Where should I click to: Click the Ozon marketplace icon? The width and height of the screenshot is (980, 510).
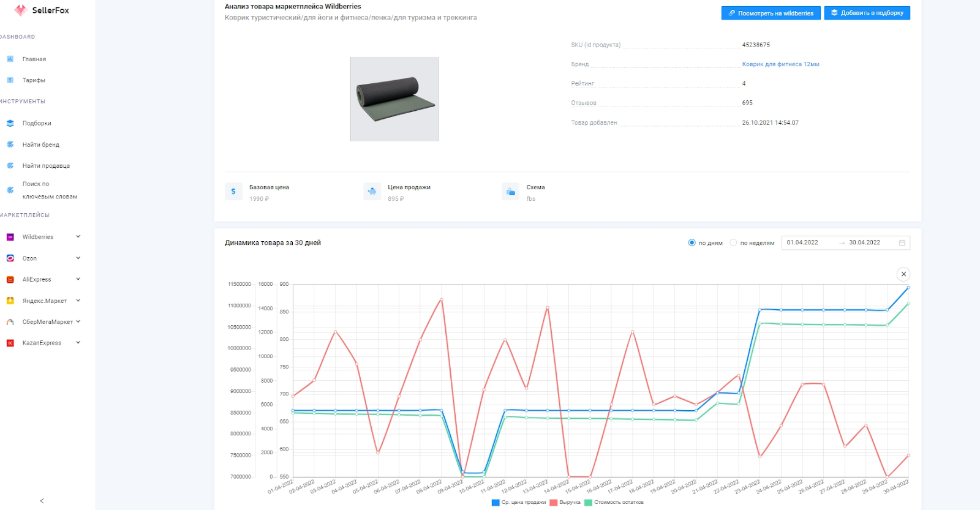click(x=10, y=258)
